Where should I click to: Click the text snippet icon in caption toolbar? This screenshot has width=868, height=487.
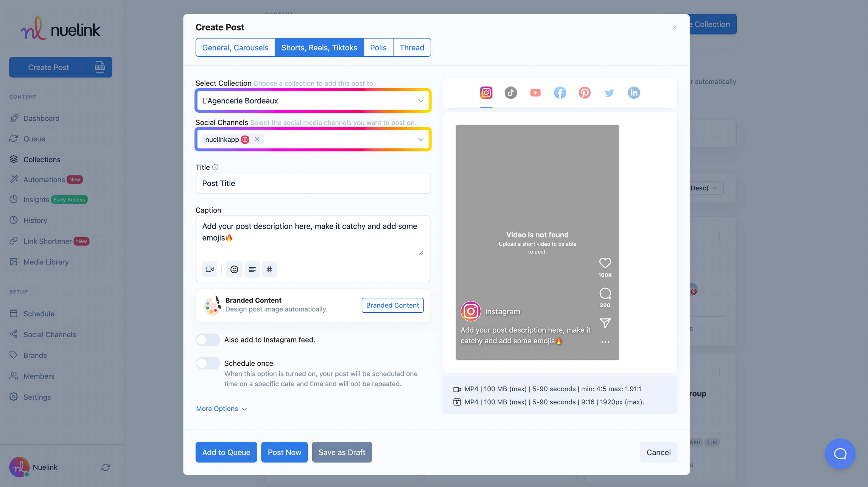(x=252, y=269)
